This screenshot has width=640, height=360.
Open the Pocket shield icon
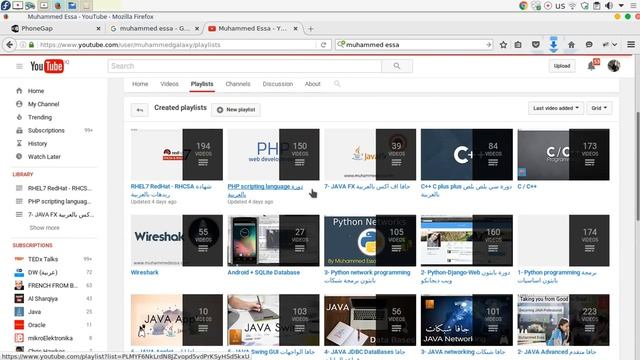click(x=536, y=44)
